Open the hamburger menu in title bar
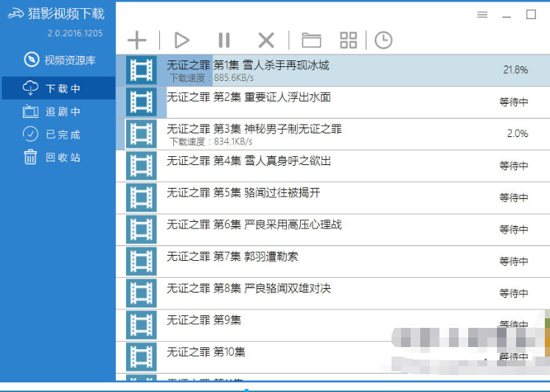The width and height of the screenshot is (550, 392). click(482, 15)
